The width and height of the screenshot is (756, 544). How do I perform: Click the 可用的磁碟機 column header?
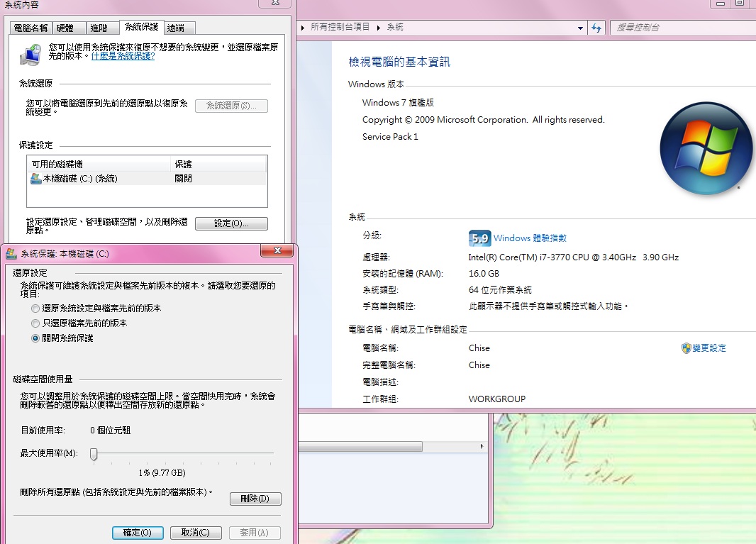click(x=99, y=164)
